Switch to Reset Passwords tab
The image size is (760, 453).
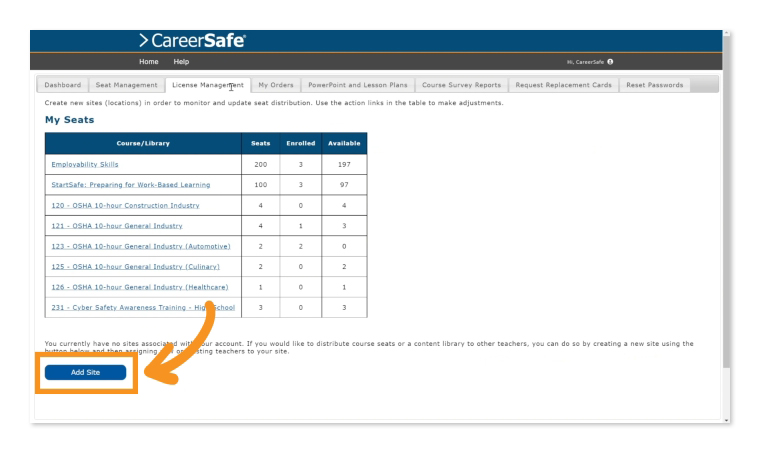click(655, 85)
